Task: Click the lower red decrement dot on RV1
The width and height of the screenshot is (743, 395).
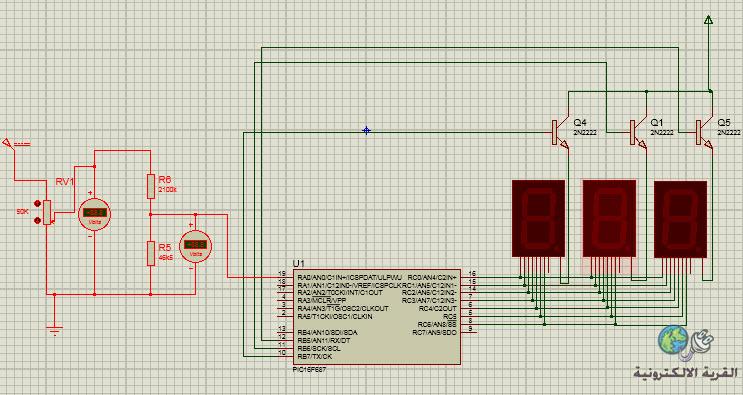Action: (37, 221)
